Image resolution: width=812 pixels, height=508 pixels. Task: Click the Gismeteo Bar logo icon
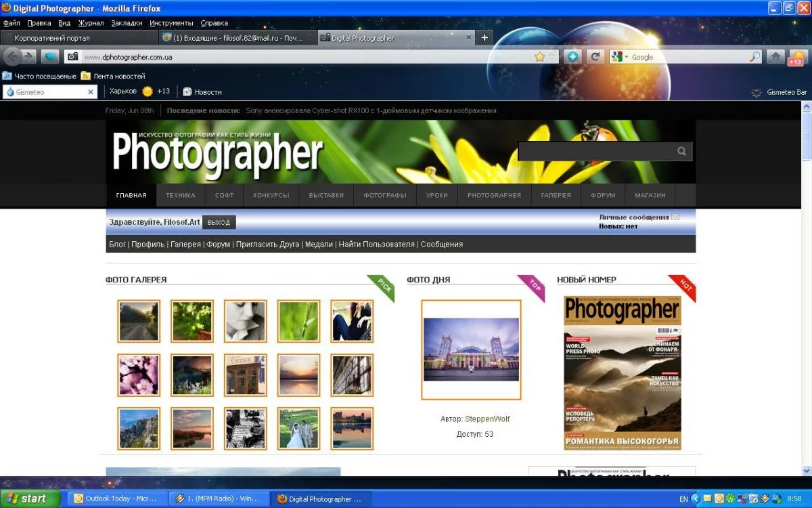[x=757, y=92]
